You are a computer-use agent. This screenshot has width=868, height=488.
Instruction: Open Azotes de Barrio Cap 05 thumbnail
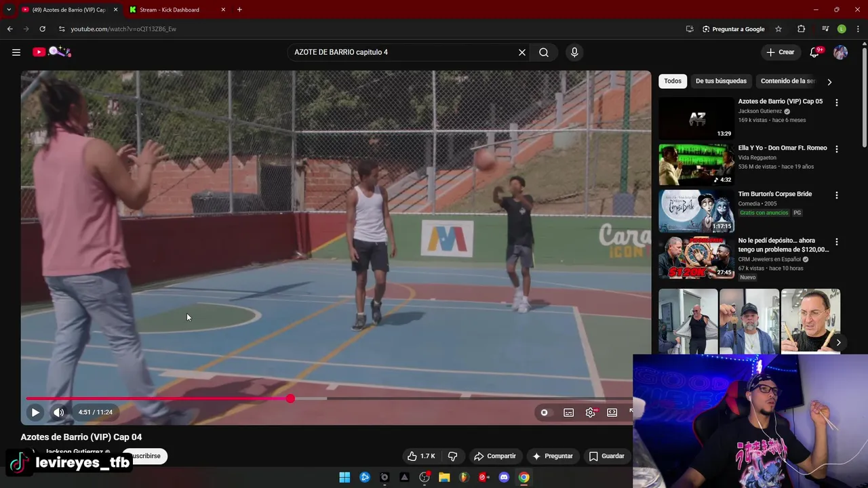(x=696, y=118)
